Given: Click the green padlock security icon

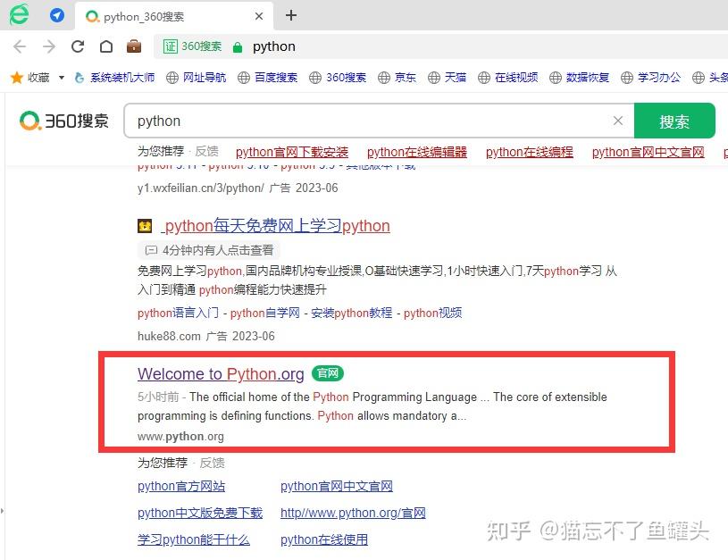Looking at the screenshot, I should pos(238,47).
